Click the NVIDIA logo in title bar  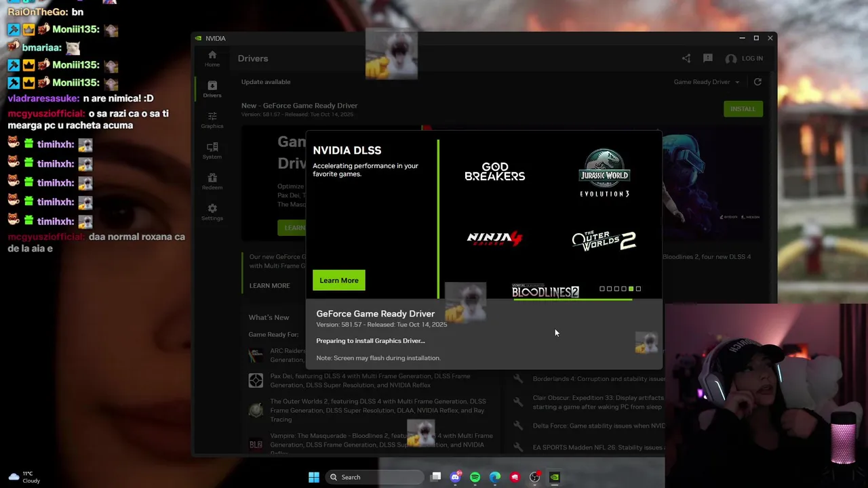click(198, 38)
